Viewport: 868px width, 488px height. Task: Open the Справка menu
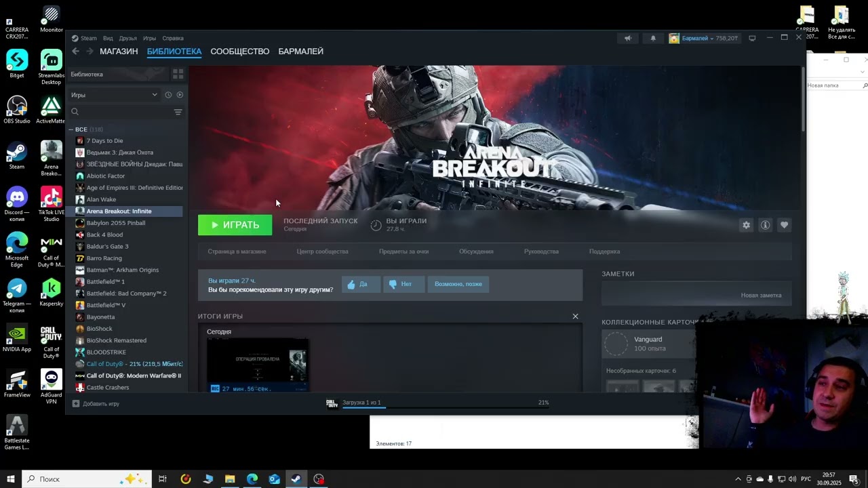point(173,39)
